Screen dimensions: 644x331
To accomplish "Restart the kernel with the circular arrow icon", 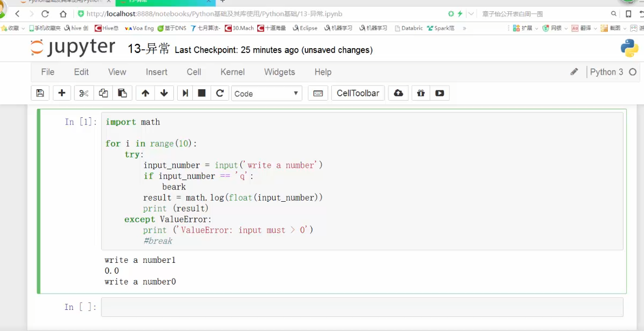I will pos(220,94).
